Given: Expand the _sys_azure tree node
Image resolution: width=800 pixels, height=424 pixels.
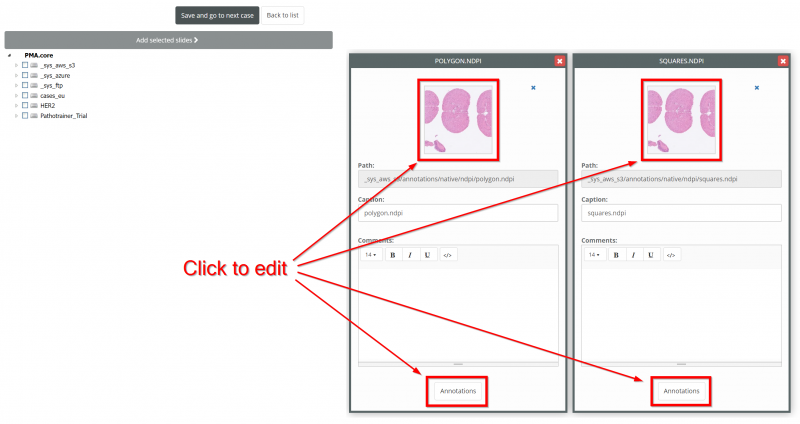Looking at the screenshot, I should coord(15,75).
